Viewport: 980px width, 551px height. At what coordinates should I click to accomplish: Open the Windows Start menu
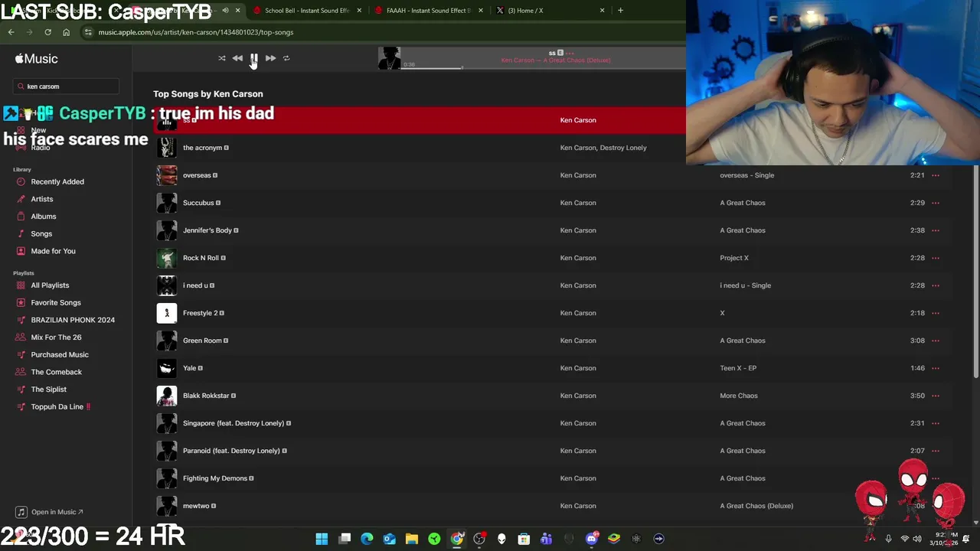(322, 539)
